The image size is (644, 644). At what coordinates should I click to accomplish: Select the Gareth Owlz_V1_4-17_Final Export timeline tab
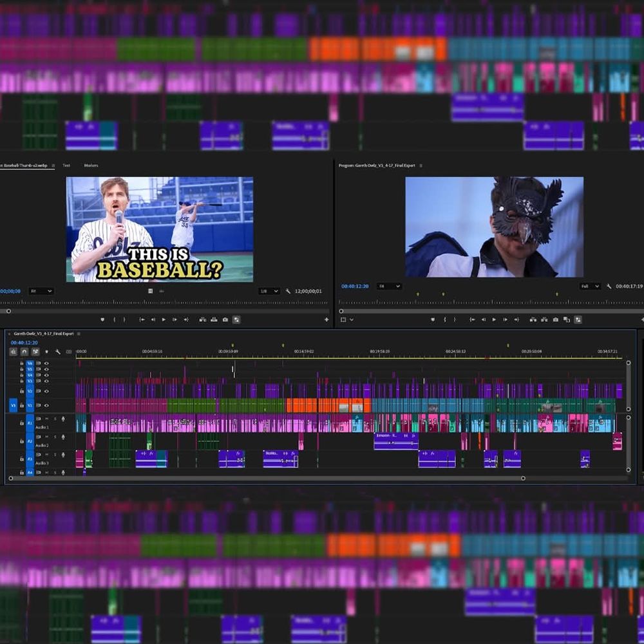click(x=44, y=334)
